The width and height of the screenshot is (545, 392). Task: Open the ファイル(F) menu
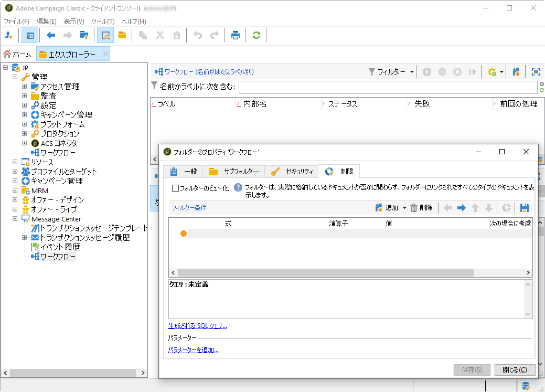16,21
